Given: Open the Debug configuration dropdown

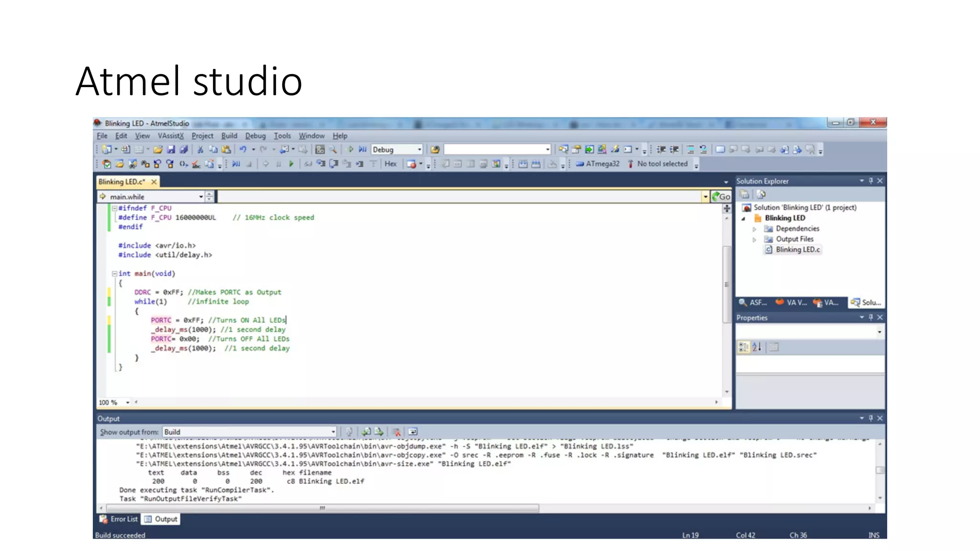Looking at the screenshot, I should point(419,150).
